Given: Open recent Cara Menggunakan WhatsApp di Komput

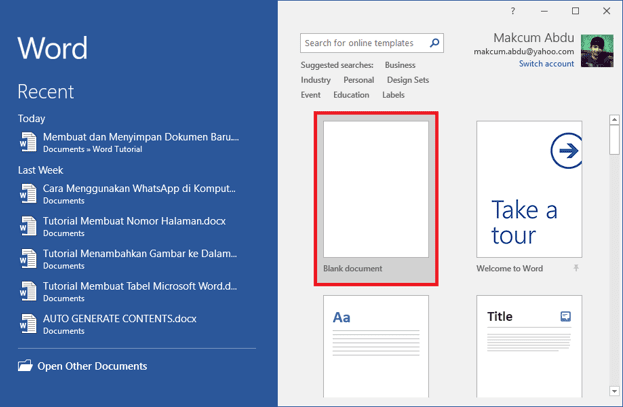Looking at the screenshot, I should [128, 194].
